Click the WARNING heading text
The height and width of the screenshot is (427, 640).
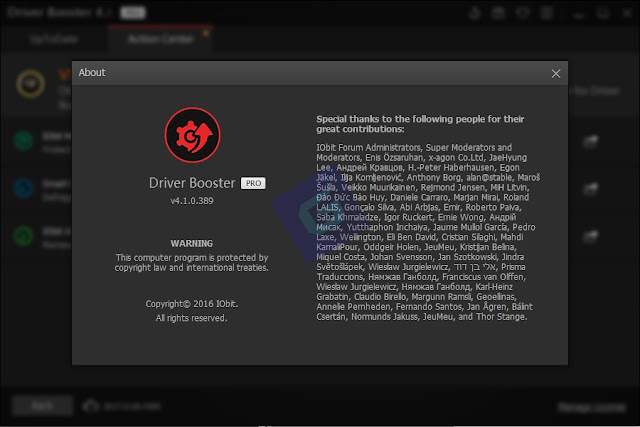tap(192, 244)
